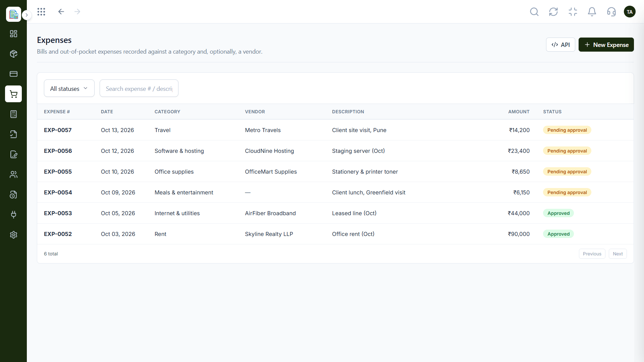
Task: Open the support headset icon
Action: pyautogui.click(x=611, y=12)
